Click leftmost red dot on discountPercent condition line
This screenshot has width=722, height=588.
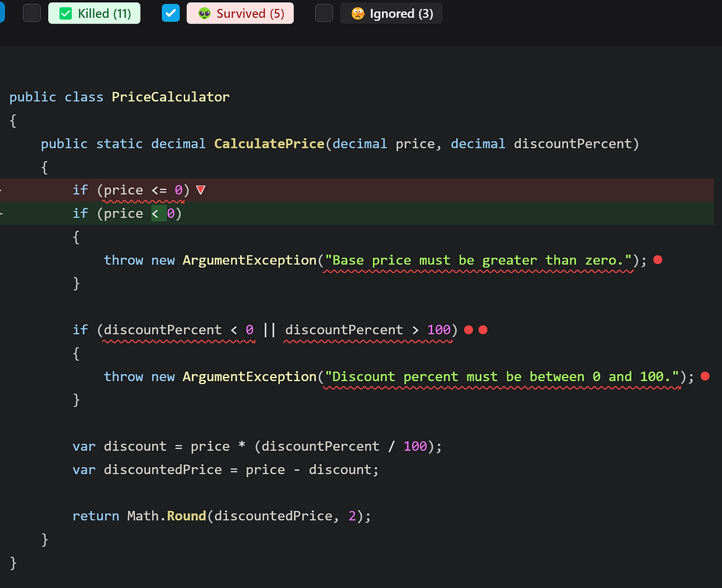pos(469,329)
